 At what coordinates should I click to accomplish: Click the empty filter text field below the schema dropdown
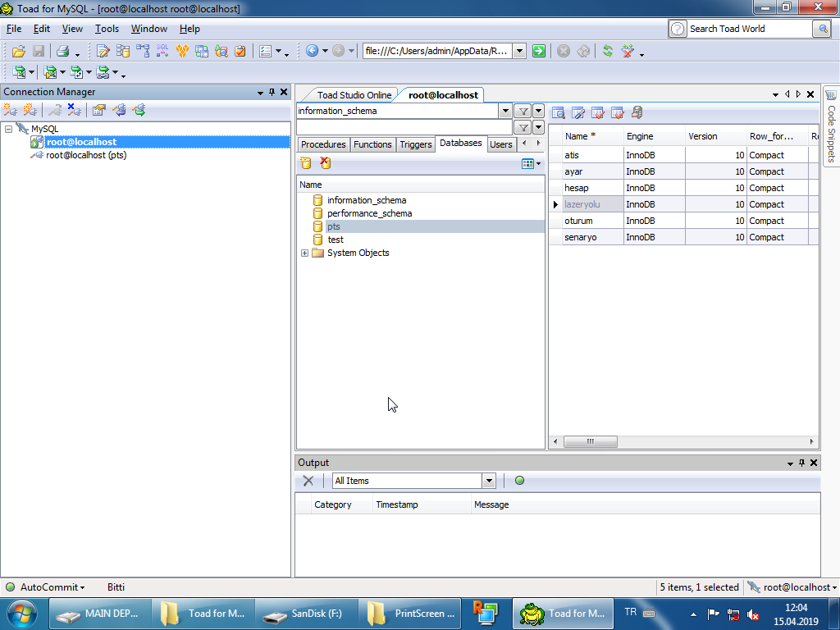(x=404, y=127)
